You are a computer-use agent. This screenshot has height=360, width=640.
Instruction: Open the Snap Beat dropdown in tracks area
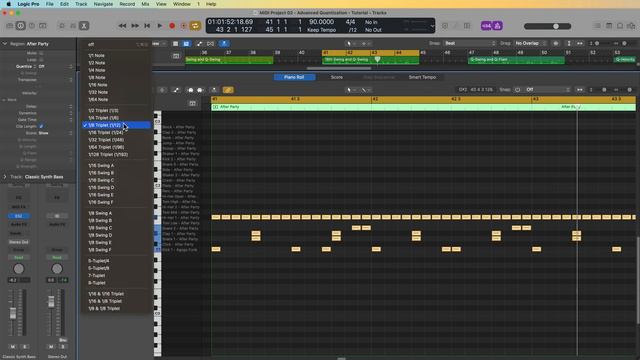pos(469,43)
